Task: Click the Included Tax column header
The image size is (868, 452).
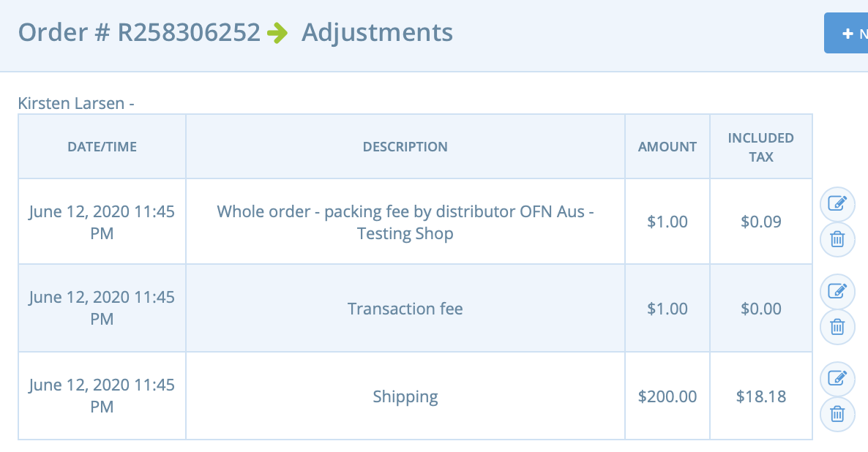Action: coord(760,146)
